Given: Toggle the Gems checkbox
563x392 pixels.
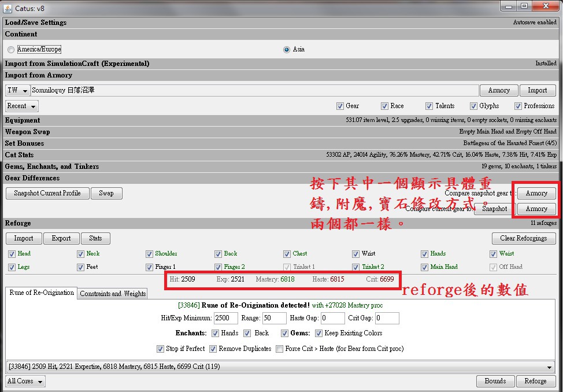Looking at the screenshot, I should [x=284, y=334].
